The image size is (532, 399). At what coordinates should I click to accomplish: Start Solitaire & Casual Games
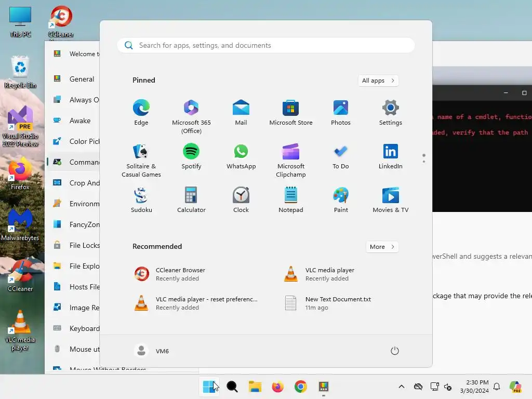point(141,161)
